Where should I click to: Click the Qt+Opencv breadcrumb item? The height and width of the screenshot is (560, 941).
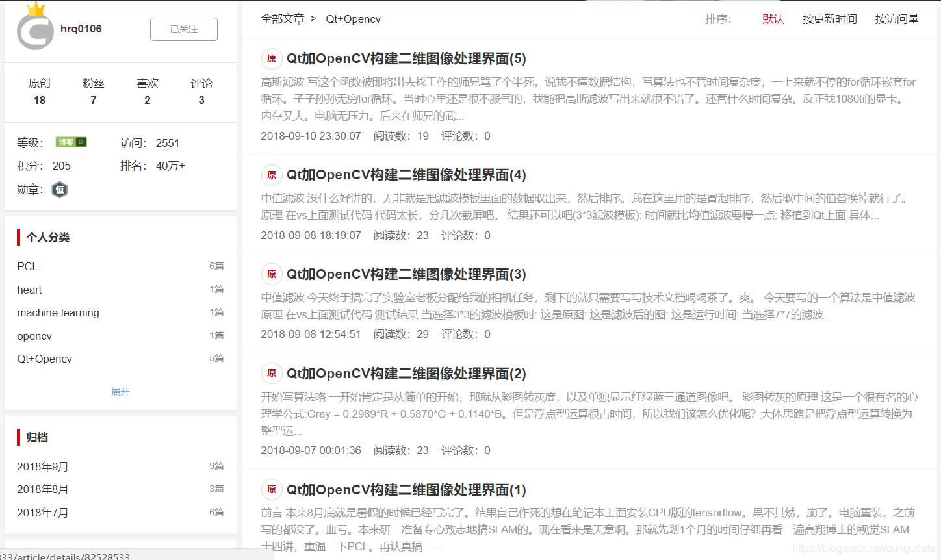coord(354,19)
